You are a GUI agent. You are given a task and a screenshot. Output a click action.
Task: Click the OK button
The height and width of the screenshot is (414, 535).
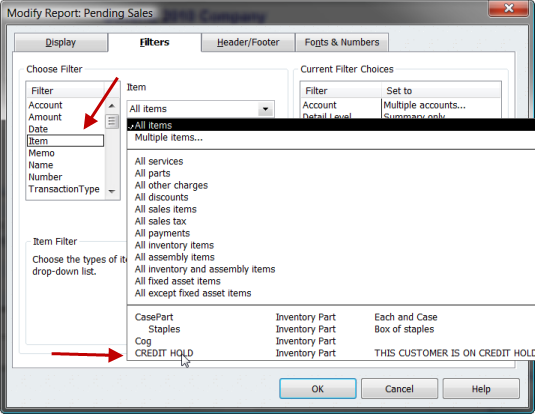(x=318, y=389)
